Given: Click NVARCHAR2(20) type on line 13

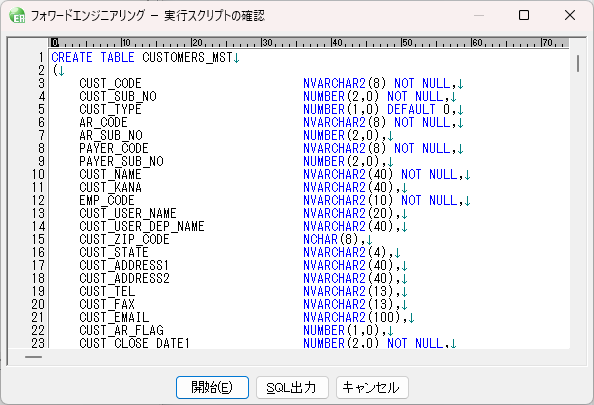Looking at the screenshot, I should coord(349,213).
